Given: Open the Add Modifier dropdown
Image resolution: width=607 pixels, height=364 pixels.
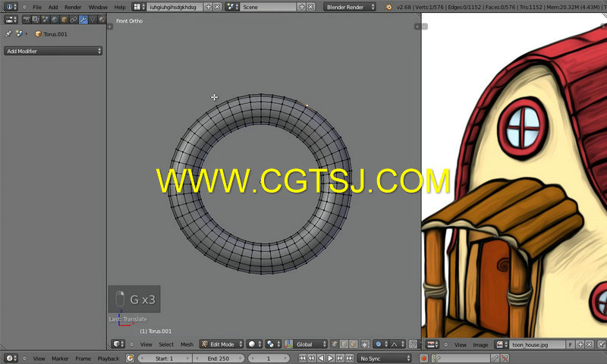Looking at the screenshot, I should pos(53,51).
